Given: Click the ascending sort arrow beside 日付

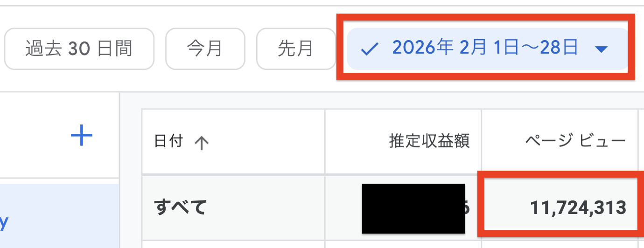Looking at the screenshot, I should pos(201,143).
